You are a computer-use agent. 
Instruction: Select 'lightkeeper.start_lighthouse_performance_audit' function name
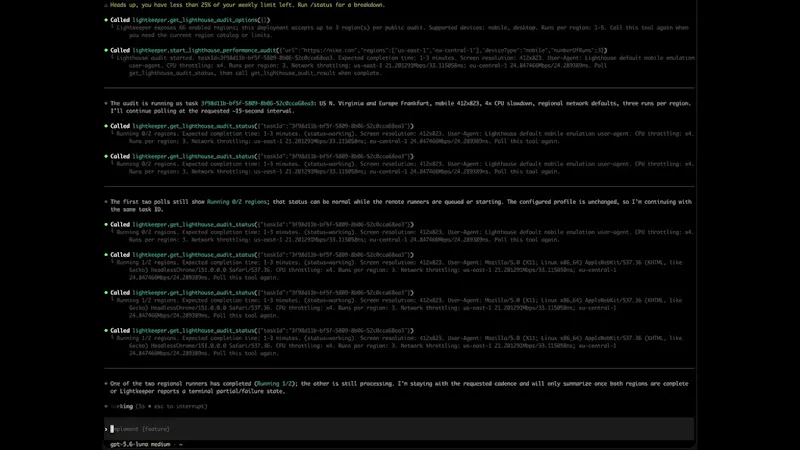pyautogui.click(x=204, y=51)
